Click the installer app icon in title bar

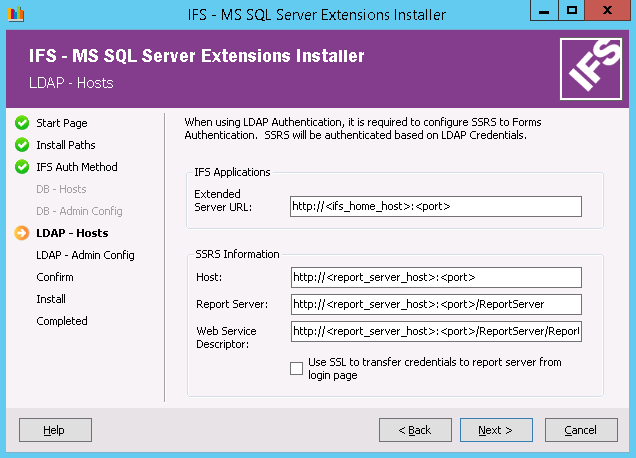tap(14, 14)
